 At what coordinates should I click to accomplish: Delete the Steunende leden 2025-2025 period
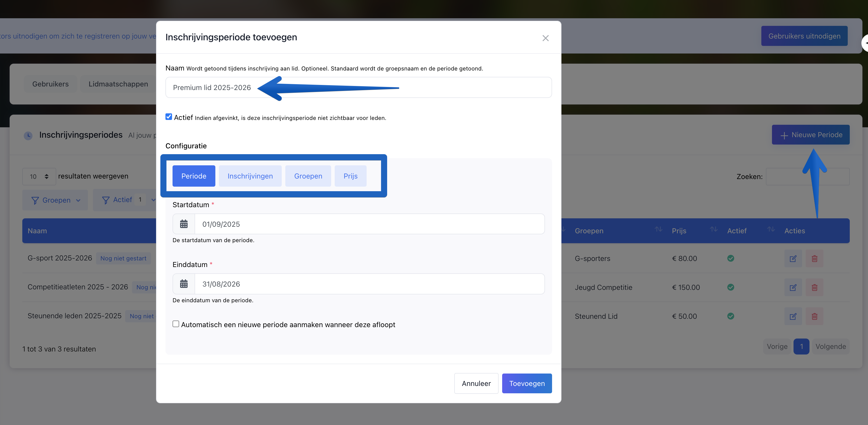click(814, 316)
